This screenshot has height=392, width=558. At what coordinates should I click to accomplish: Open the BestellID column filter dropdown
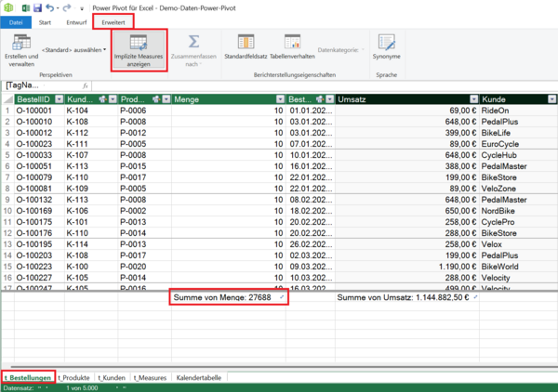point(60,98)
